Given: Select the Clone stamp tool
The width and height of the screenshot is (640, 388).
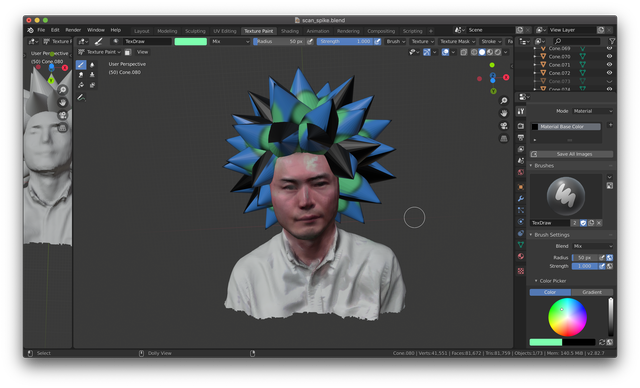Looking at the screenshot, I should click(92, 75).
